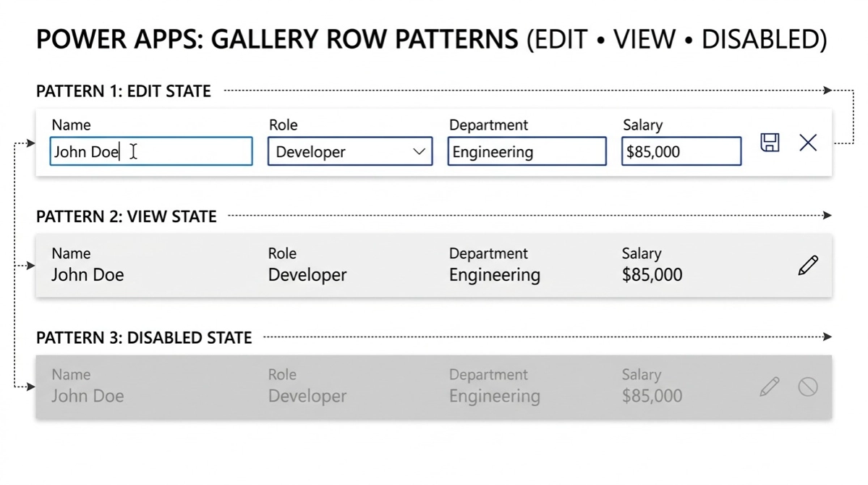Click the $85,000 salary in view row
868x485 pixels.
[x=652, y=275]
